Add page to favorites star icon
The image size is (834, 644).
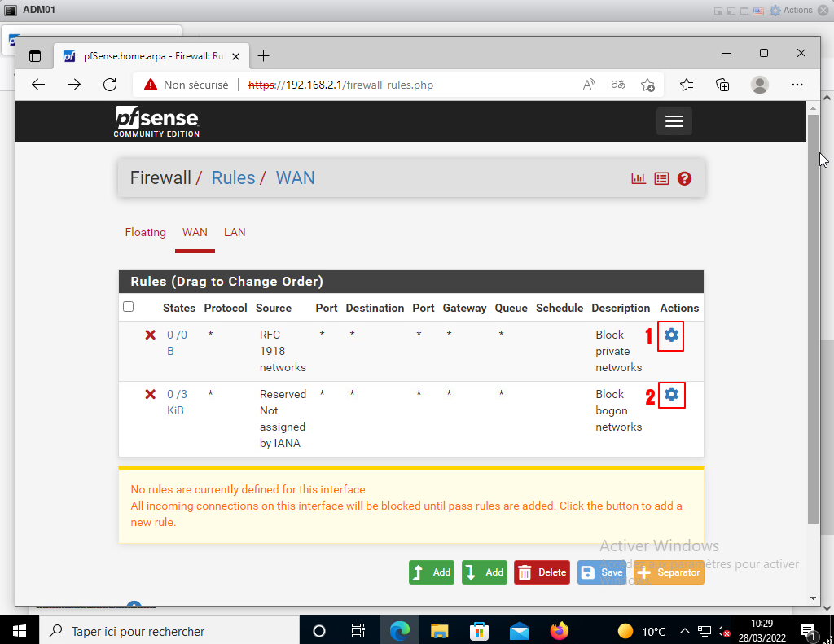pyautogui.click(x=647, y=85)
